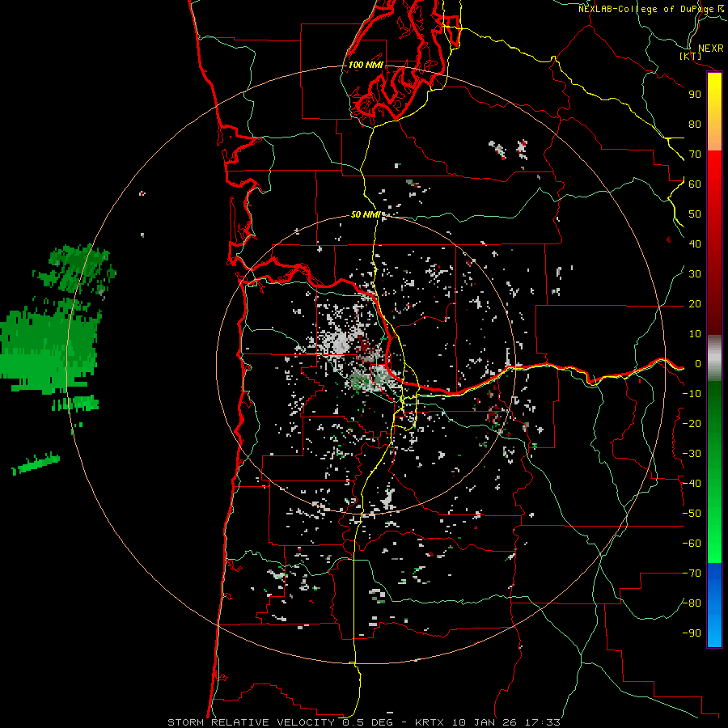Image resolution: width=728 pixels, height=728 pixels.
Task: Click the 100 NMI range ring label
Action: click(x=366, y=65)
